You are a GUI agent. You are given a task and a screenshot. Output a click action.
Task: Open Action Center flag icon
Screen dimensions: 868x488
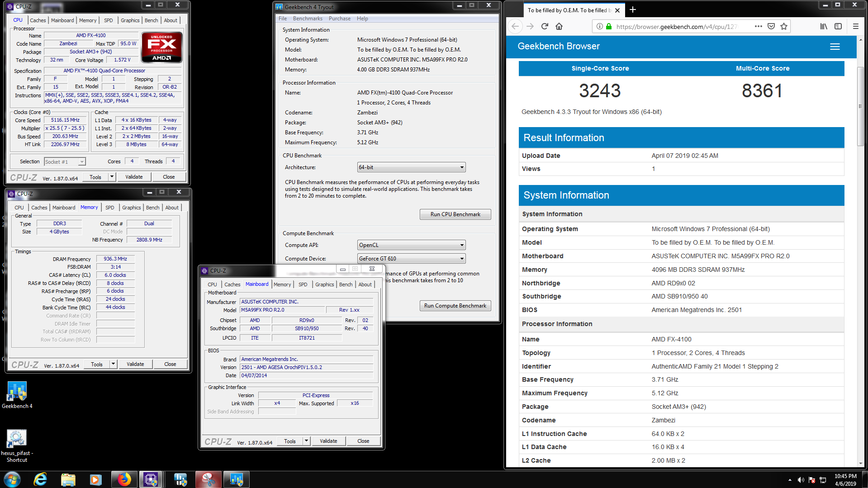tap(812, 480)
